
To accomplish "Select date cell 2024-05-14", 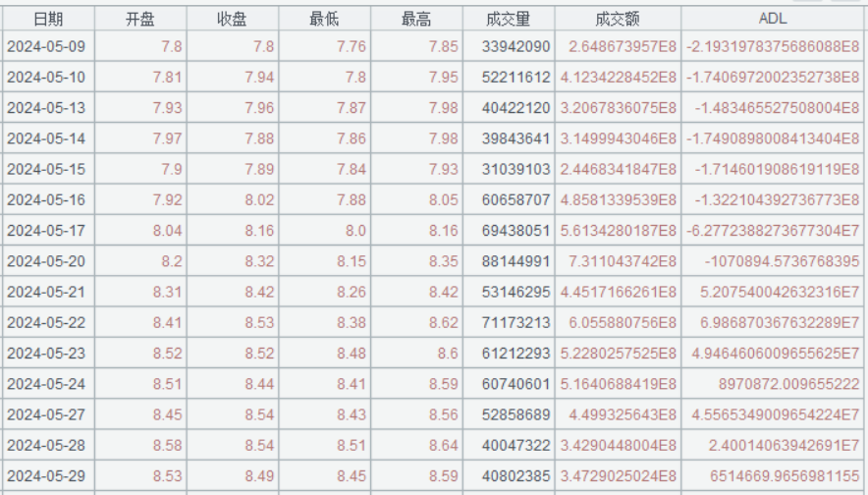I will pos(46,138).
